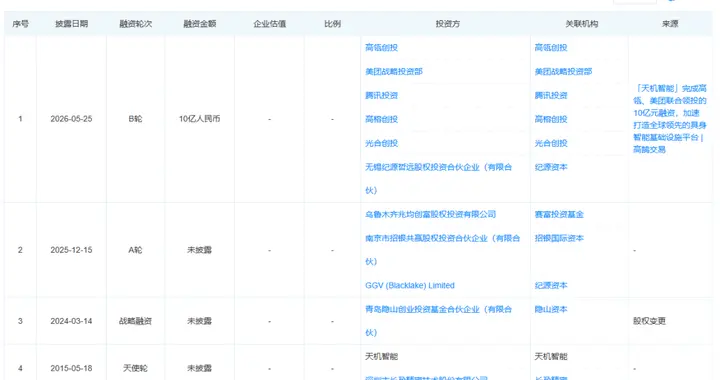Select the 10亿人民币 funding amount cell
The width and height of the screenshot is (720, 380).
[x=199, y=119]
